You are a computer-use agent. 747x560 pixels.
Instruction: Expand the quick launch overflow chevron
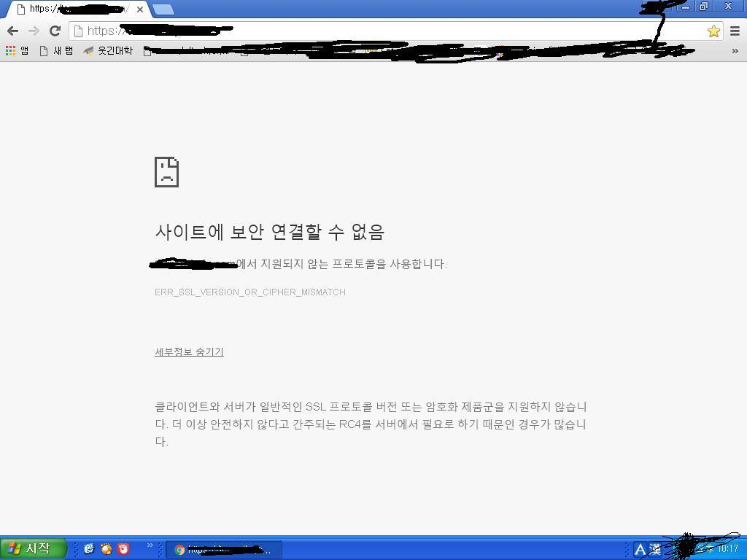coord(150,545)
